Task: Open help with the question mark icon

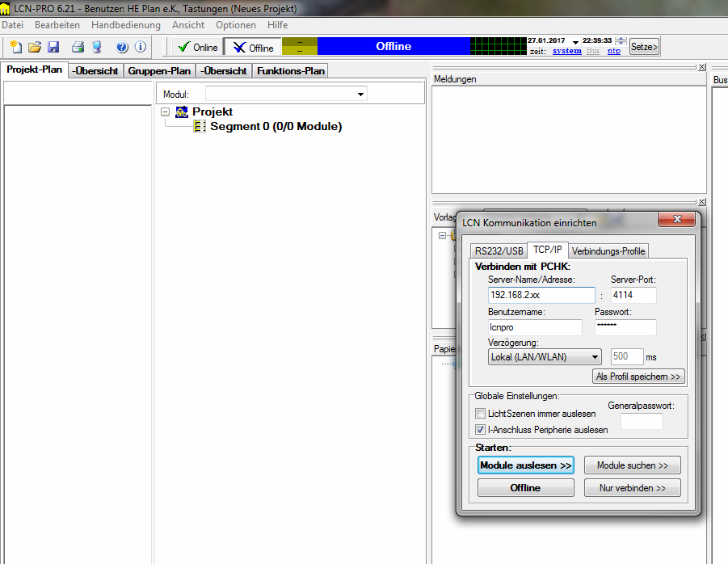Action: 122,47
